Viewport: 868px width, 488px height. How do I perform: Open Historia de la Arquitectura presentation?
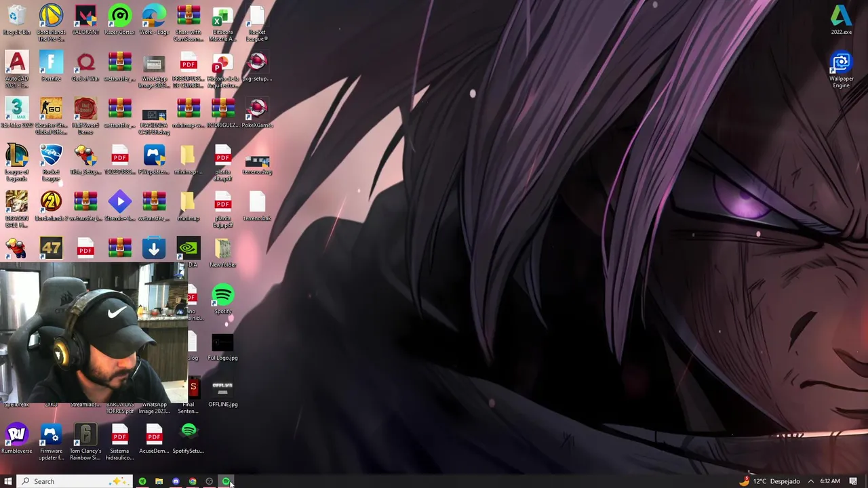222,69
